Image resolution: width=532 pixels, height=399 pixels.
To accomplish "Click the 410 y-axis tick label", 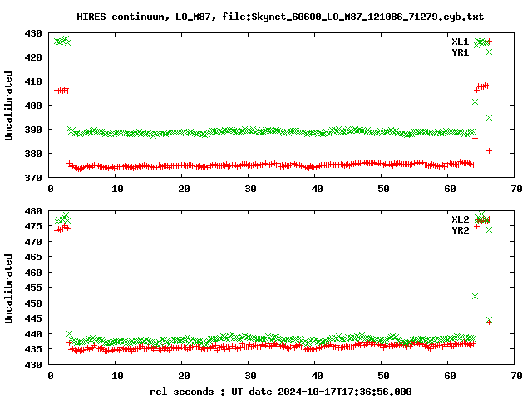I will click(x=33, y=81).
